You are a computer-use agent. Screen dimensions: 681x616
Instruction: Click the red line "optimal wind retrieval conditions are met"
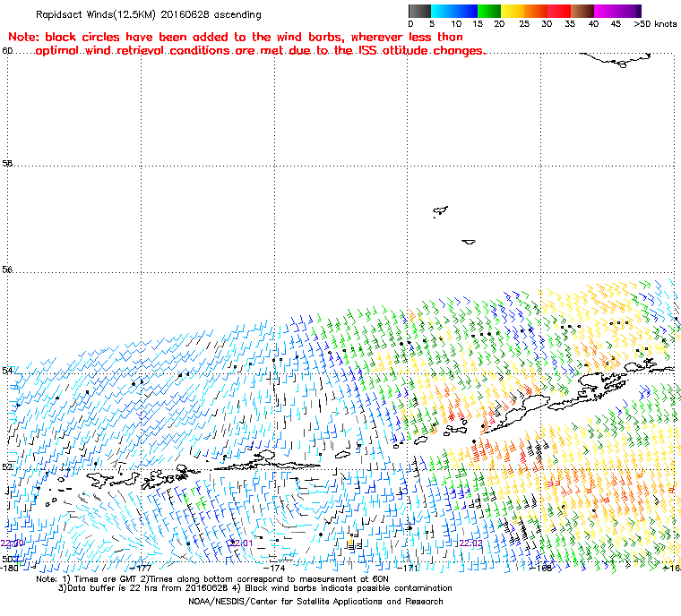coord(260,51)
